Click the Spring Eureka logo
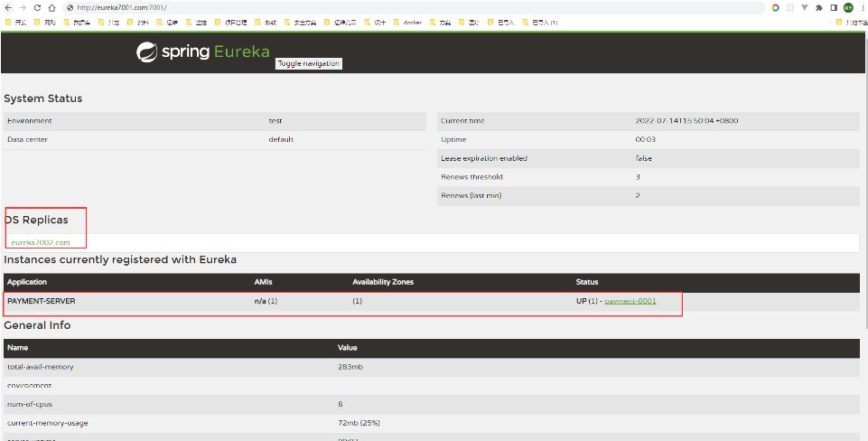868x441 pixels. pyautogui.click(x=203, y=52)
